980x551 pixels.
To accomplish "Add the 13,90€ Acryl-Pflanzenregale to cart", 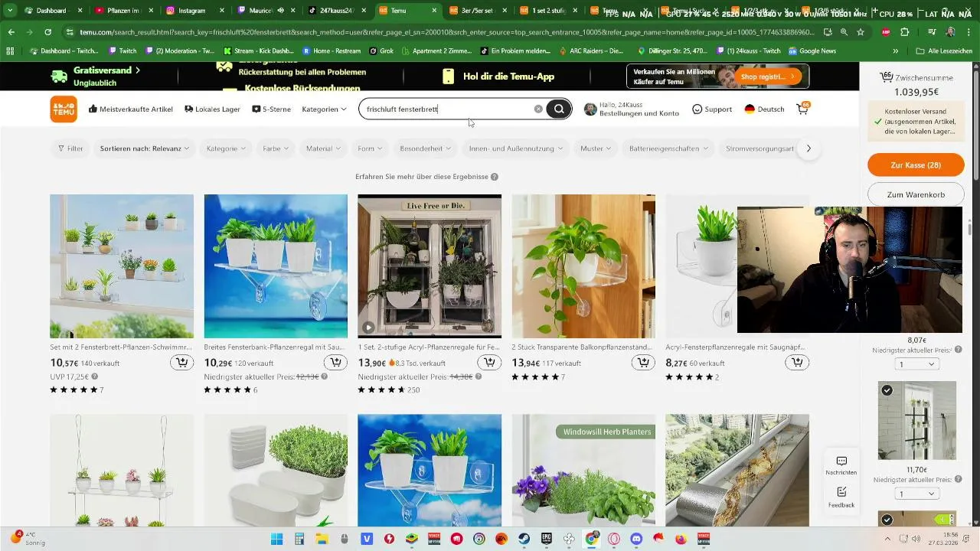I will coord(489,363).
